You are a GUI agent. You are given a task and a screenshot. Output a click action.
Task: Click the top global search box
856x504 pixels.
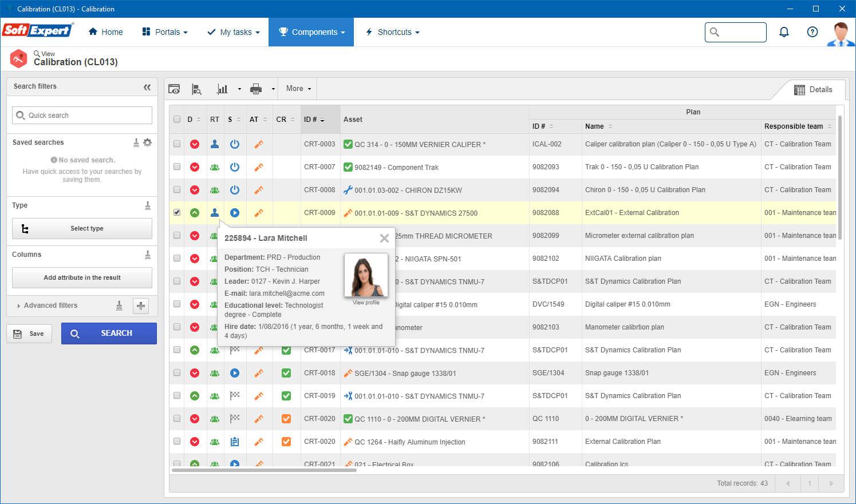coord(736,32)
